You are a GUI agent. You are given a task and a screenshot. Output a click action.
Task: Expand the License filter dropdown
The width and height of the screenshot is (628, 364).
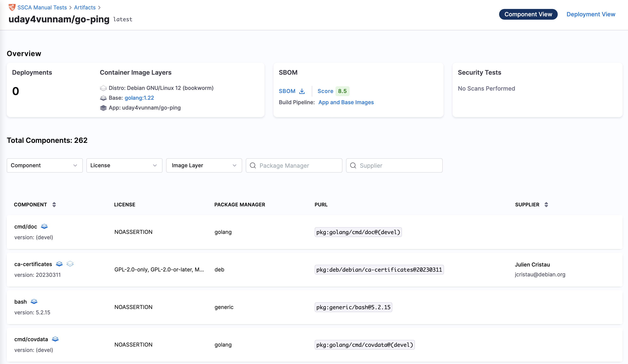tap(124, 165)
